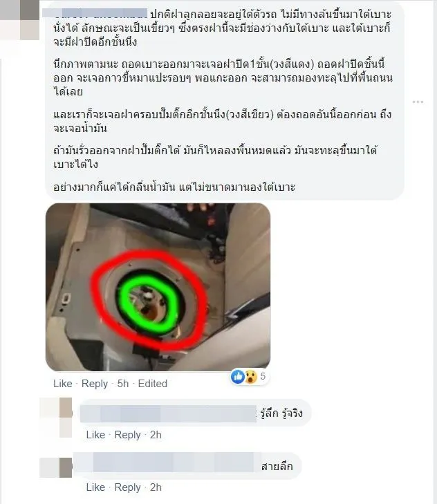This screenshot has width=437, height=504.
Task: Reply to the รู้ลึก รู้จริง comment
Action: [x=128, y=435]
